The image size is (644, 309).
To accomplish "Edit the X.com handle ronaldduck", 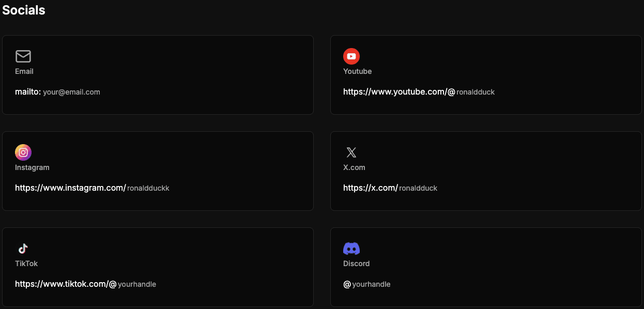I will (x=419, y=188).
